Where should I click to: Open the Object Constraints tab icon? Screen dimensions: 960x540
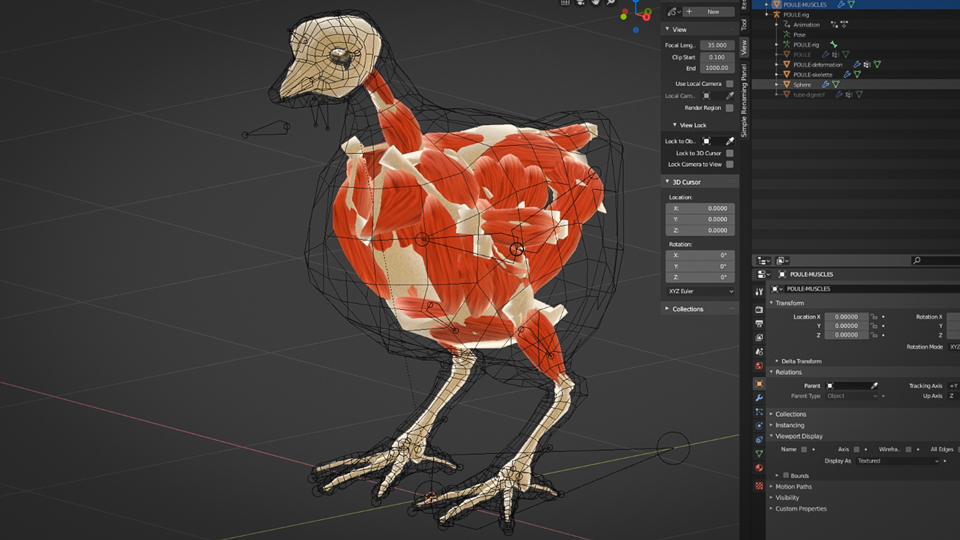(x=759, y=440)
